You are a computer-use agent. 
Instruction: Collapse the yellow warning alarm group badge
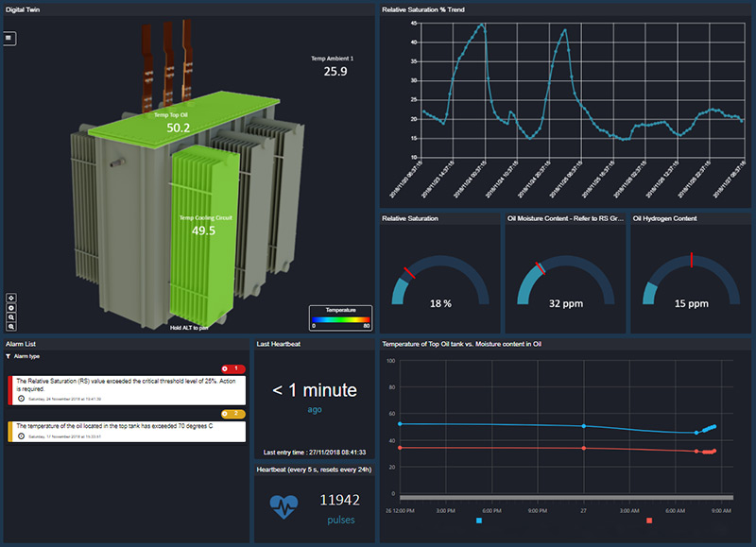232,414
